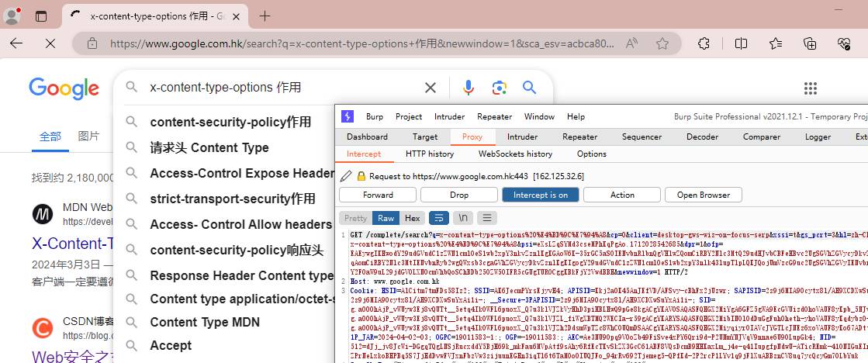This screenshot has width=868, height=363.
Task: Select suggestion Content Type MDN
Action: coord(205,322)
